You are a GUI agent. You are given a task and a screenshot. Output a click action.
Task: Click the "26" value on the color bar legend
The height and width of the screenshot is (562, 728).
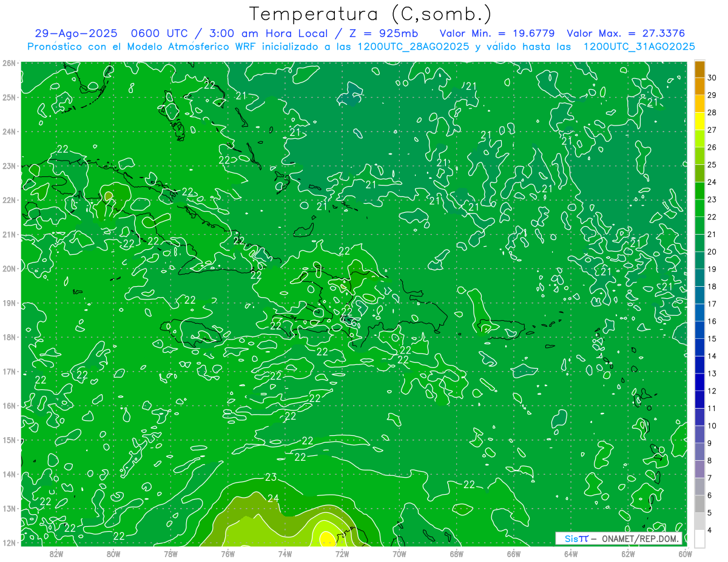point(712,147)
